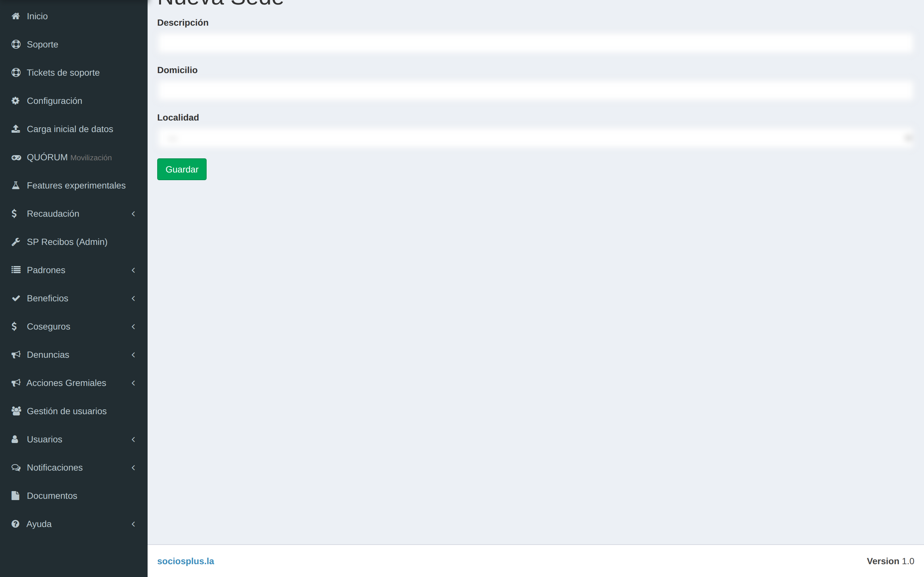Click the group icon beside Gestión de usuarios
This screenshot has height=577, width=924.
[x=16, y=411]
